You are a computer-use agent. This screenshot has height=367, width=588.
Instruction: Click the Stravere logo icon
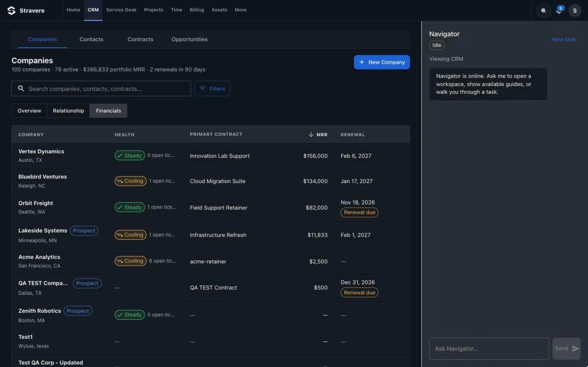[11, 10]
